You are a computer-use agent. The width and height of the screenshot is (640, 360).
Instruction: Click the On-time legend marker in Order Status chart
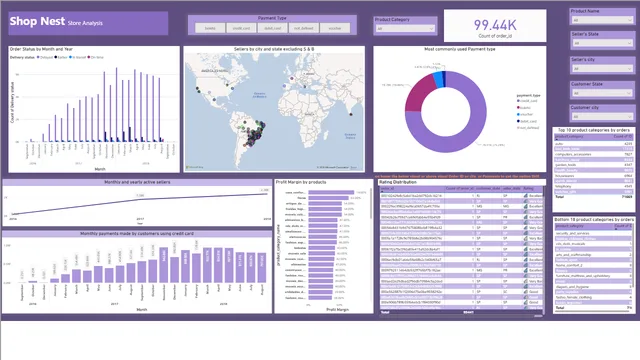point(89,58)
